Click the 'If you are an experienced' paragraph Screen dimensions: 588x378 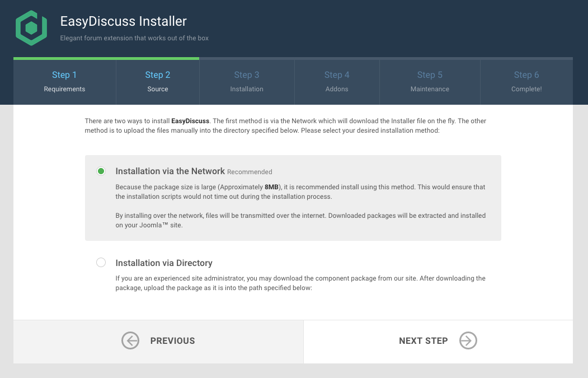click(x=300, y=283)
